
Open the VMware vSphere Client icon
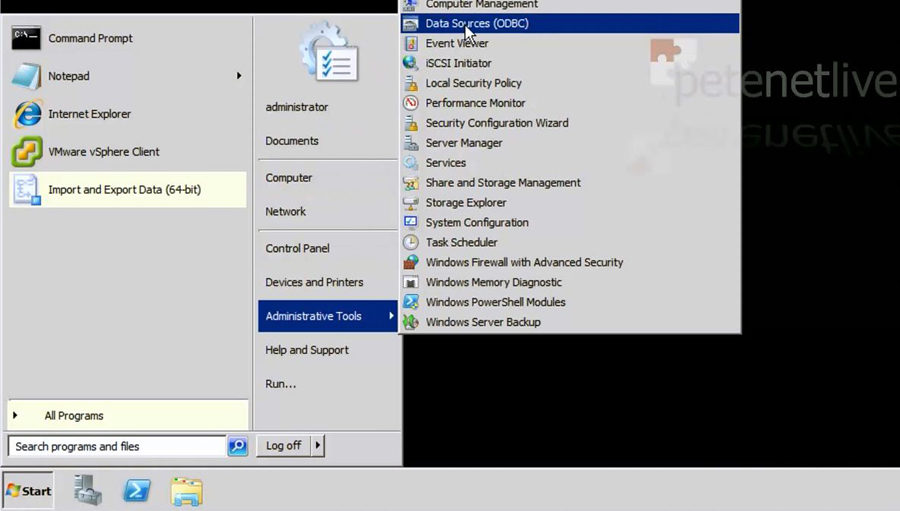point(27,152)
